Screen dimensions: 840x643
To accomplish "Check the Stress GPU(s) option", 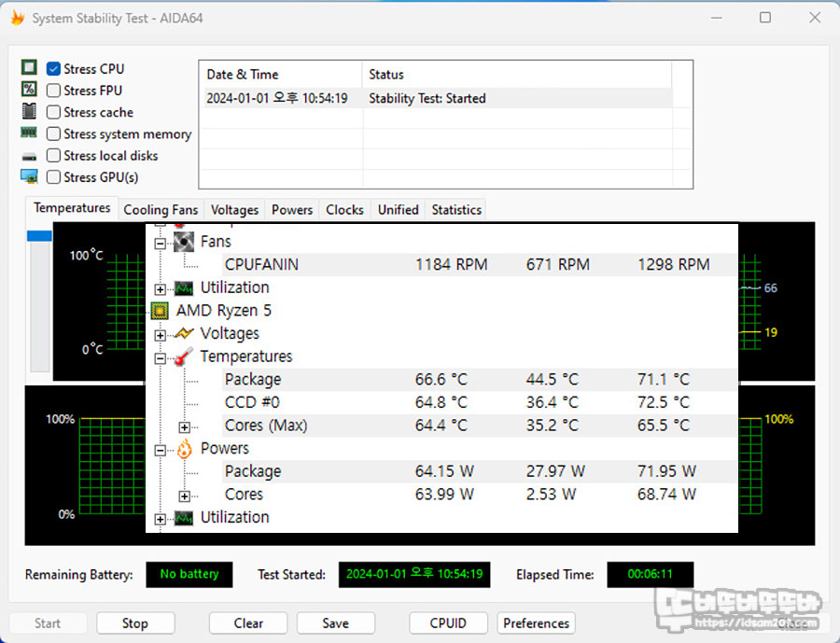I will click(x=53, y=176).
